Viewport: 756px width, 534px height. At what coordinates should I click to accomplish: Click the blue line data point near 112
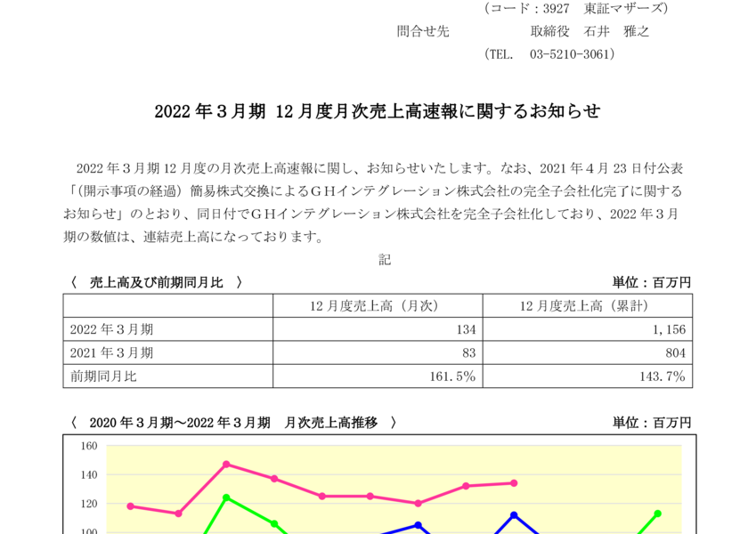pos(514,515)
